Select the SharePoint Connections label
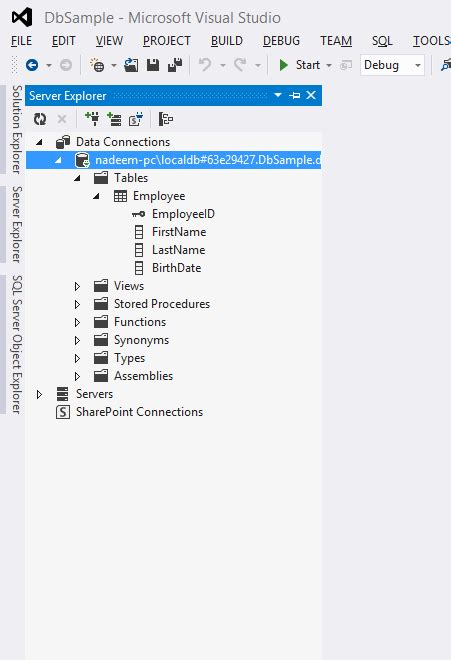 pos(139,412)
